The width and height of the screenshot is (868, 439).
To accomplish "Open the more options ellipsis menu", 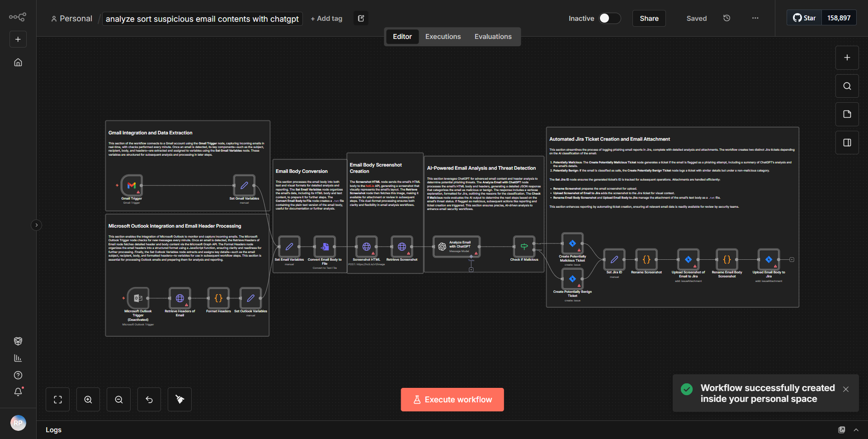I will pyautogui.click(x=755, y=18).
